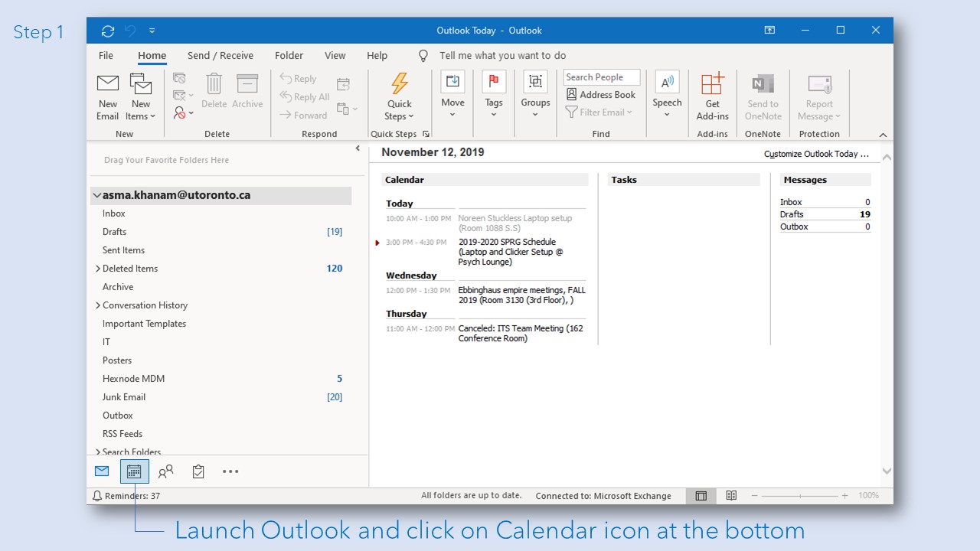This screenshot has width=980, height=551.
Task: Open the Tags flag dropdown
Action: pos(494,95)
